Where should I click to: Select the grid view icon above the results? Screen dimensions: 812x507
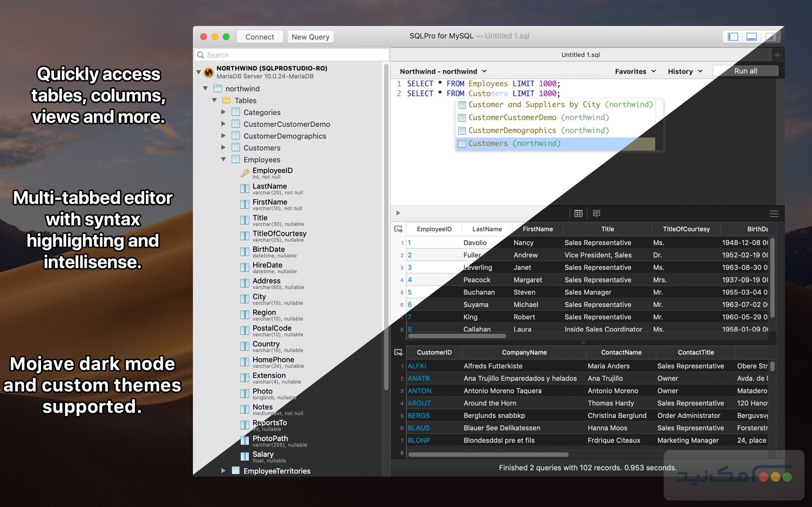578,214
